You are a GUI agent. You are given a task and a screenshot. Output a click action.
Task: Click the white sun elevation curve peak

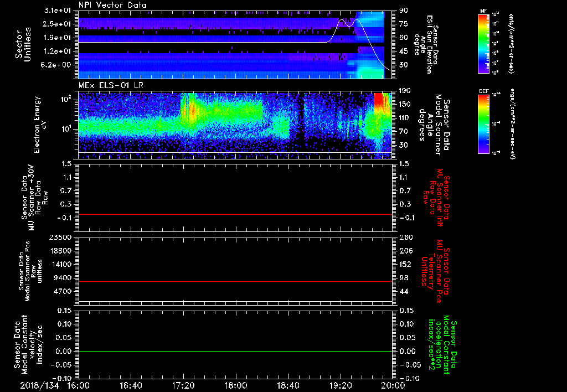[x=341, y=19]
